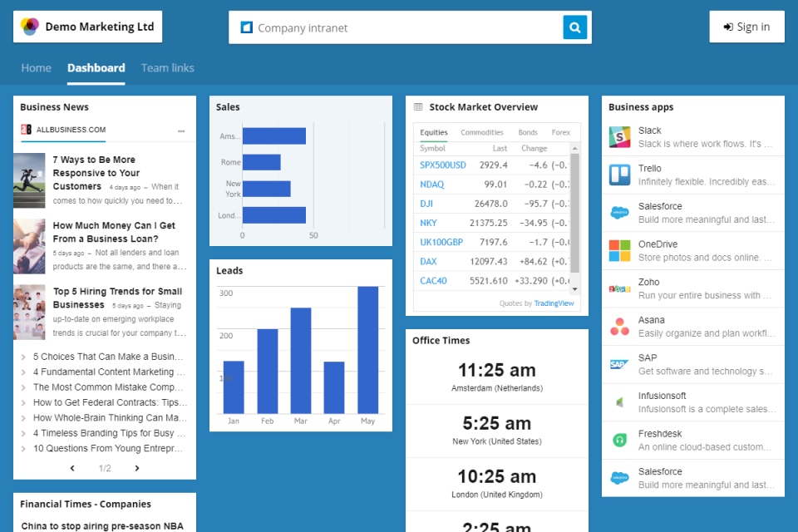Click the intranet icon in search box
798x532 pixels.
[x=247, y=27]
